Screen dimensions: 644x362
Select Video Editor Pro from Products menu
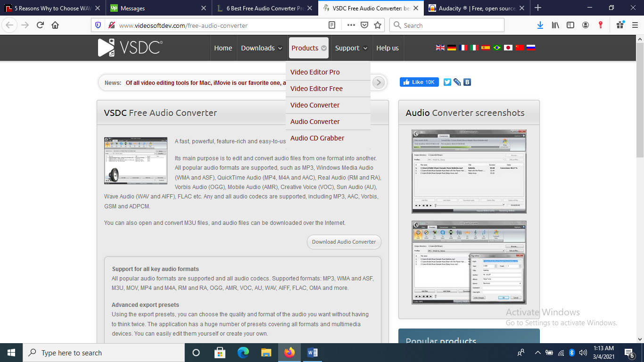pos(315,72)
